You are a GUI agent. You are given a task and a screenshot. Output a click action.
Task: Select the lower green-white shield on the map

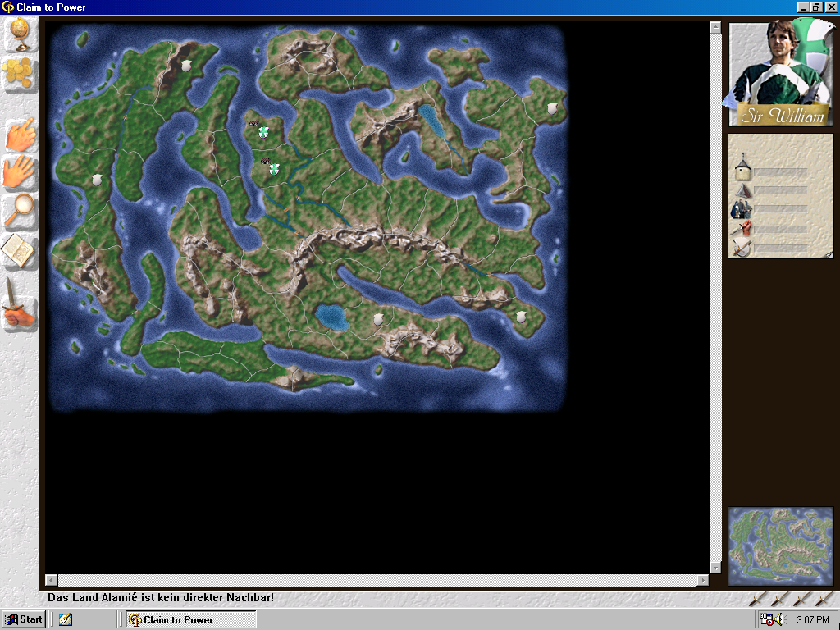point(274,169)
